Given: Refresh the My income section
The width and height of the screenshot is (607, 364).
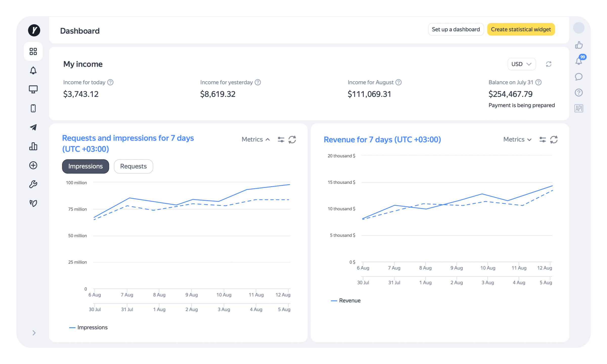Looking at the screenshot, I should pos(549,64).
